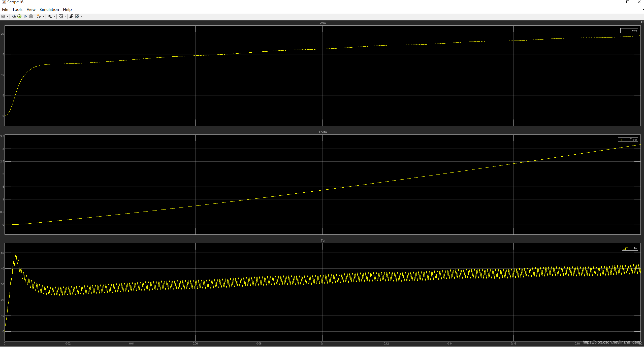
Task: Open the Simulation menu
Action: pos(49,9)
